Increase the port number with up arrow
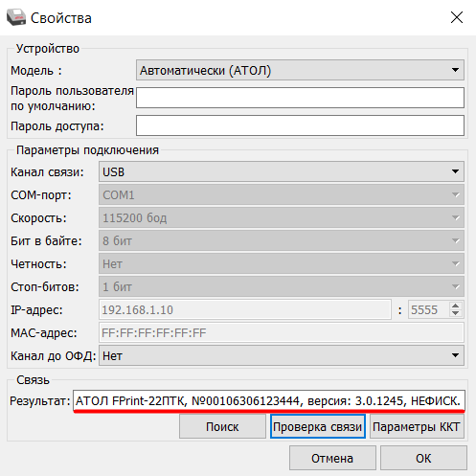This screenshot has height=476, width=476. tap(456, 306)
